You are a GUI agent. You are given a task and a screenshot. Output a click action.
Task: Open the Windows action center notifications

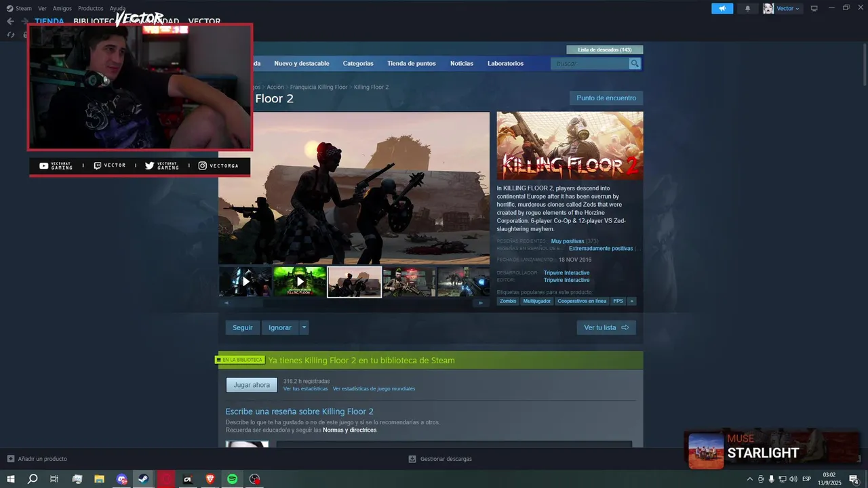(854, 479)
